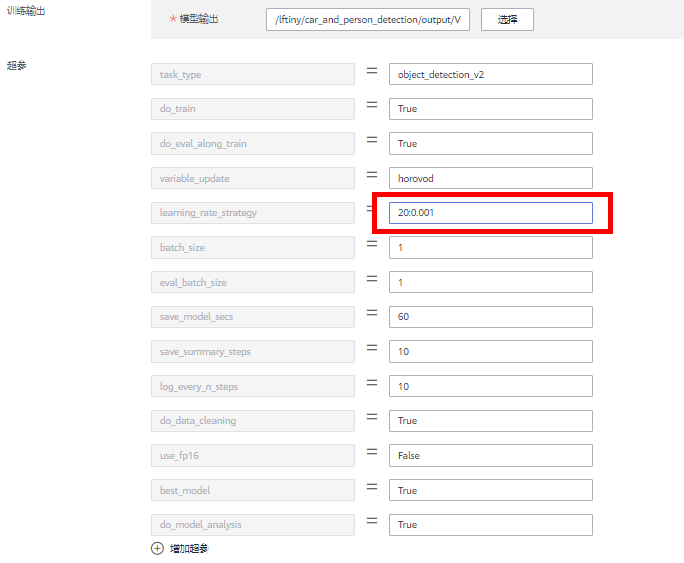Click the 增加超参 link
This screenshot has width=684, height=563.
click(188, 548)
